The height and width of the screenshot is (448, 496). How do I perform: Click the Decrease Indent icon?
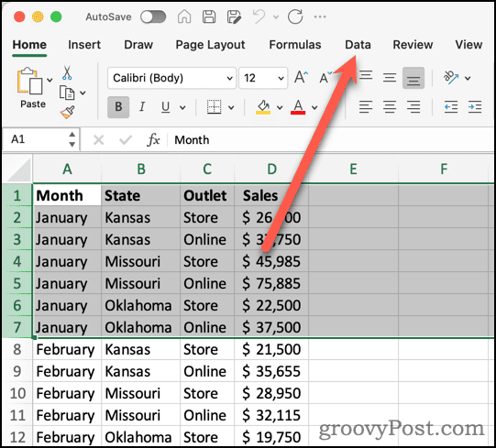click(x=451, y=107)
